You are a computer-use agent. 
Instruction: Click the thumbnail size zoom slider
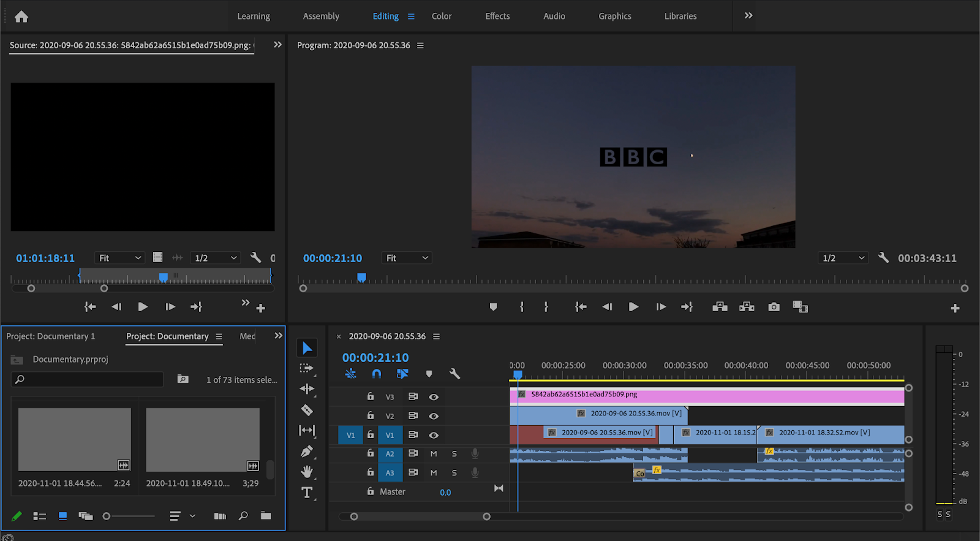107,516
